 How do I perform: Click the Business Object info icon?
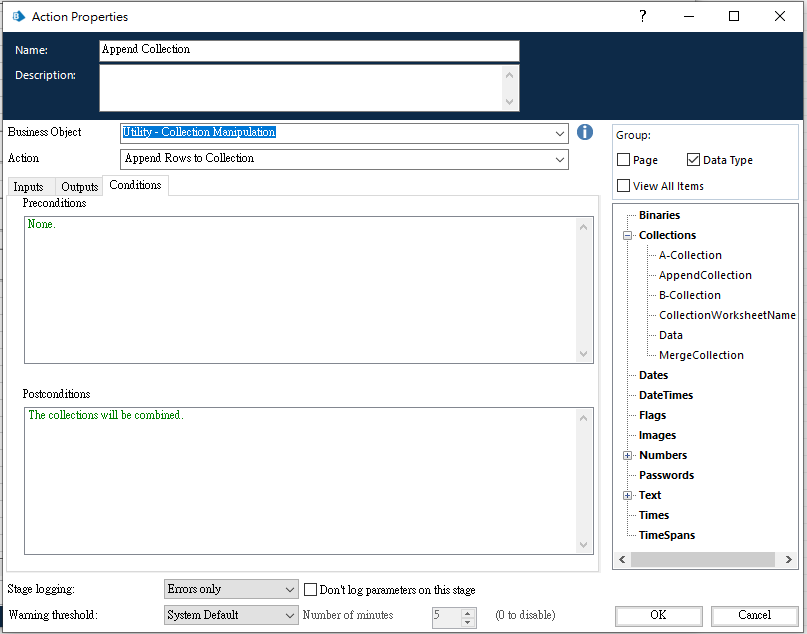click(x=585, y=132)
